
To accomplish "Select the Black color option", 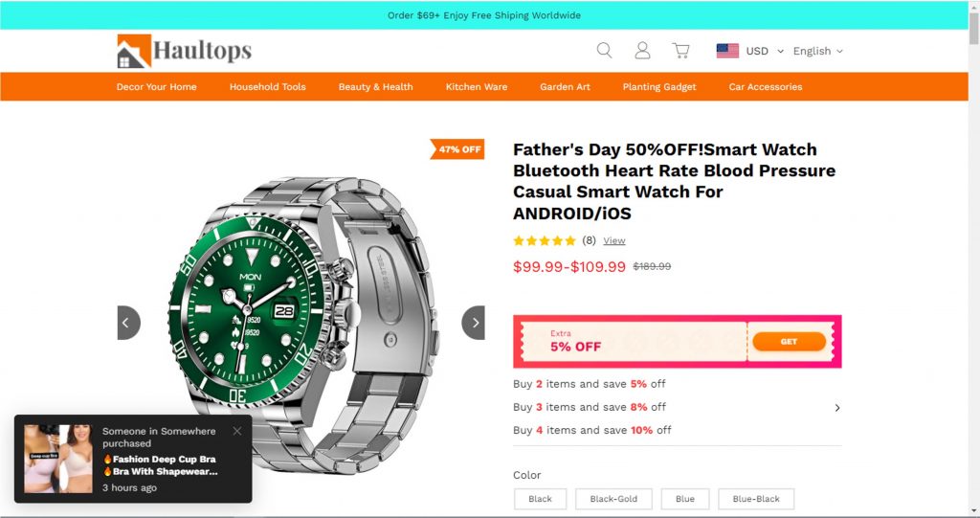I will [540, 499].
